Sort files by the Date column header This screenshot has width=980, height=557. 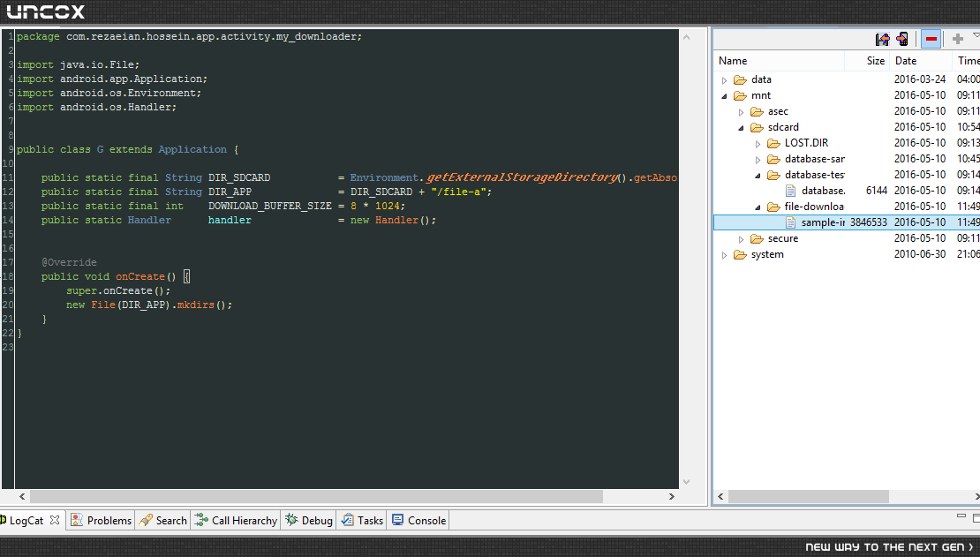(x=921, y=61)
